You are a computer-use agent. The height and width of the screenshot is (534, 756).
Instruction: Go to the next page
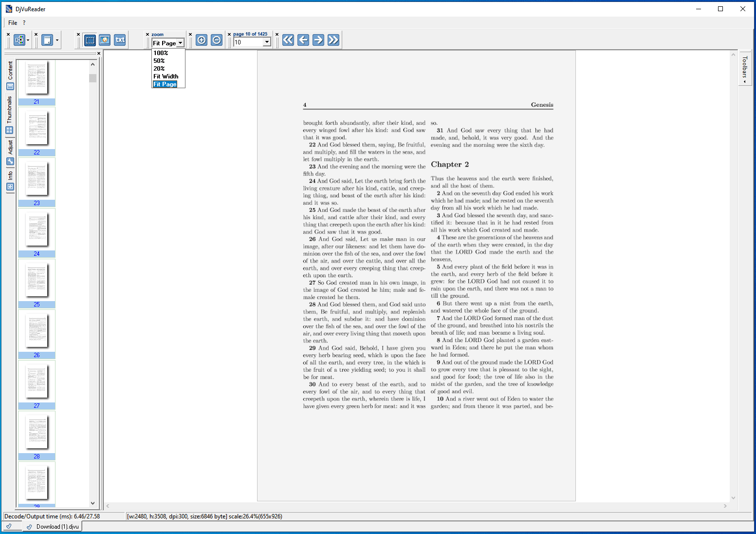click(318, 40)
